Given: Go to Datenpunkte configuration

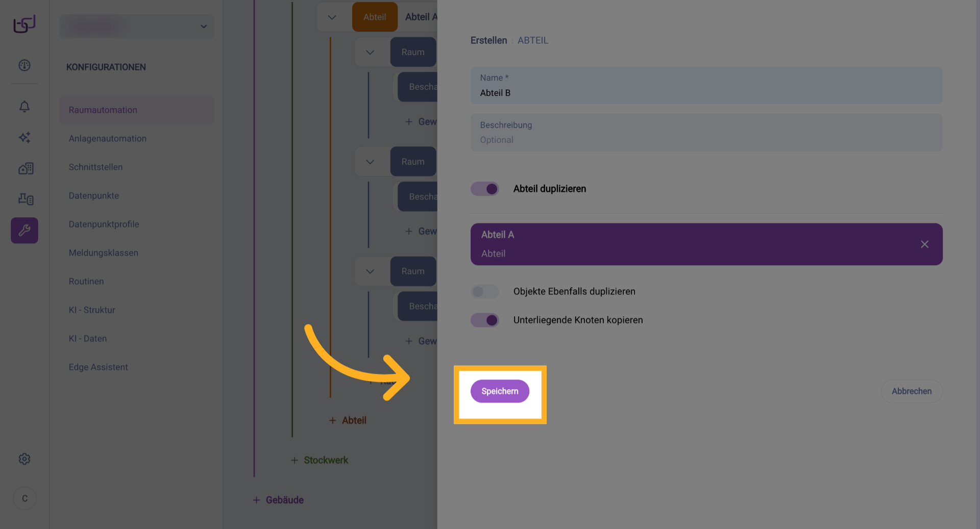Looking at the screenshot, I should pyautogui.click(x=94, y=195).
